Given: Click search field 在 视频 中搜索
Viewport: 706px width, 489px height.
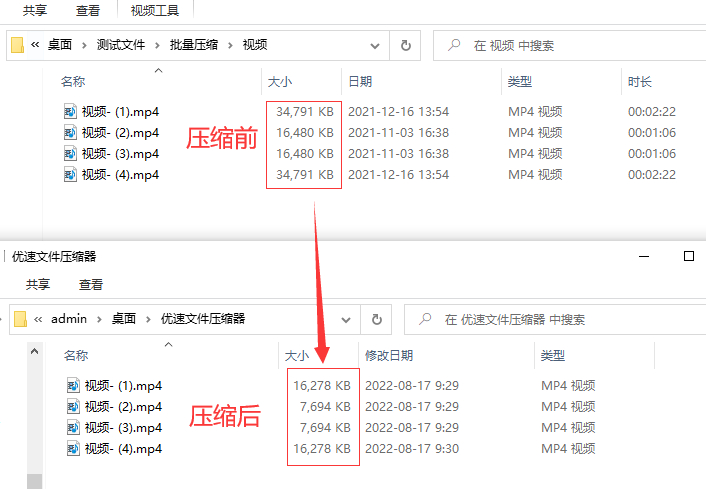Looking at the screenshot, I should [569, 45].
